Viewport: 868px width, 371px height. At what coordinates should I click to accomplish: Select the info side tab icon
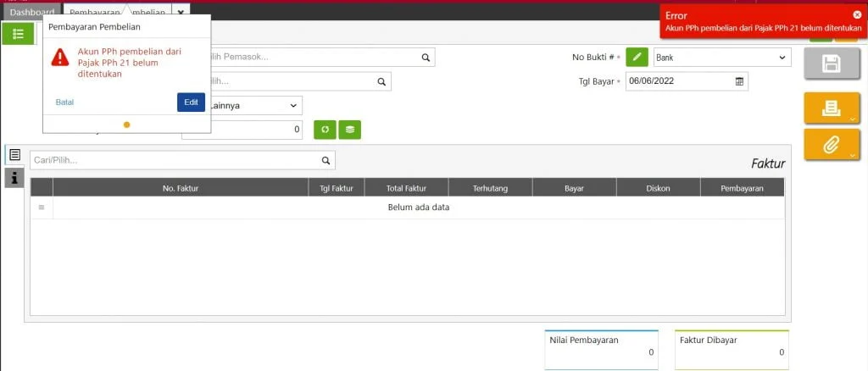pos(14,177)
